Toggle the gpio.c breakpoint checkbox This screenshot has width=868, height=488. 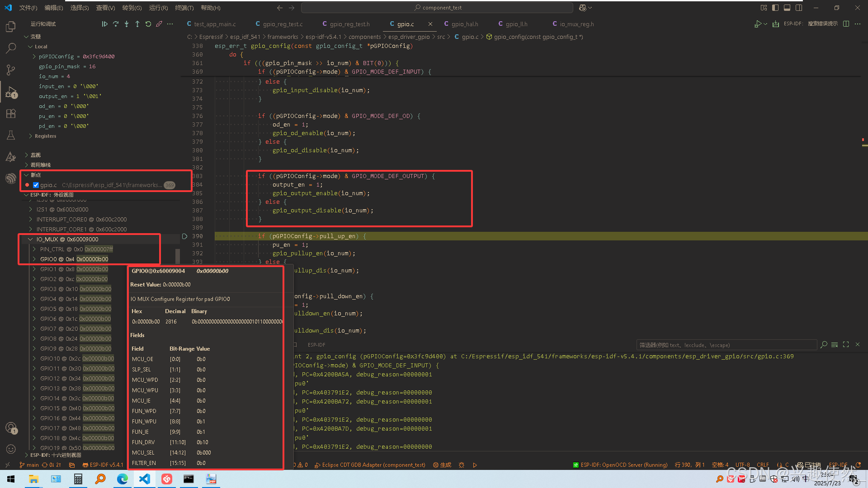(x=36, y=185)
